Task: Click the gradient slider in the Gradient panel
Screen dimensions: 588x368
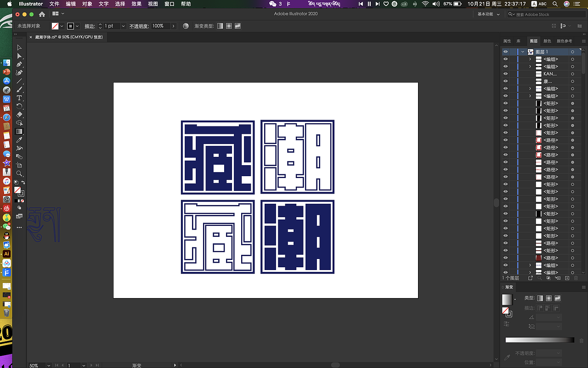Action: (540, 339)
